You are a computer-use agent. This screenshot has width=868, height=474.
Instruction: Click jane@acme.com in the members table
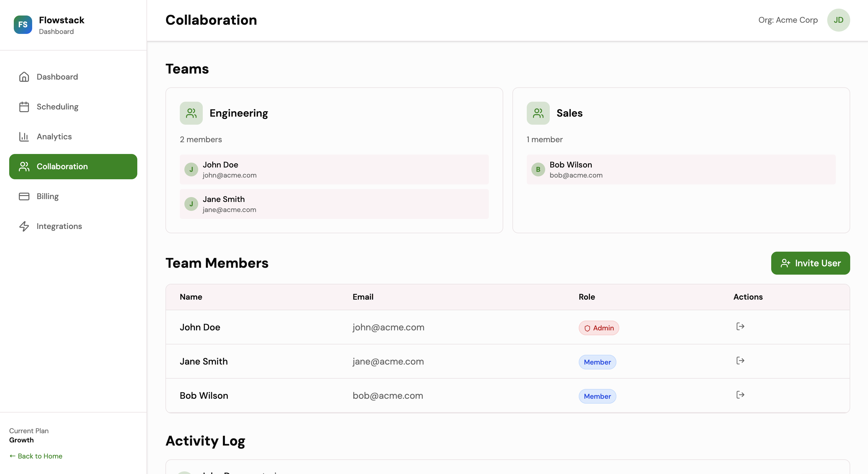[x=388, y=361]
